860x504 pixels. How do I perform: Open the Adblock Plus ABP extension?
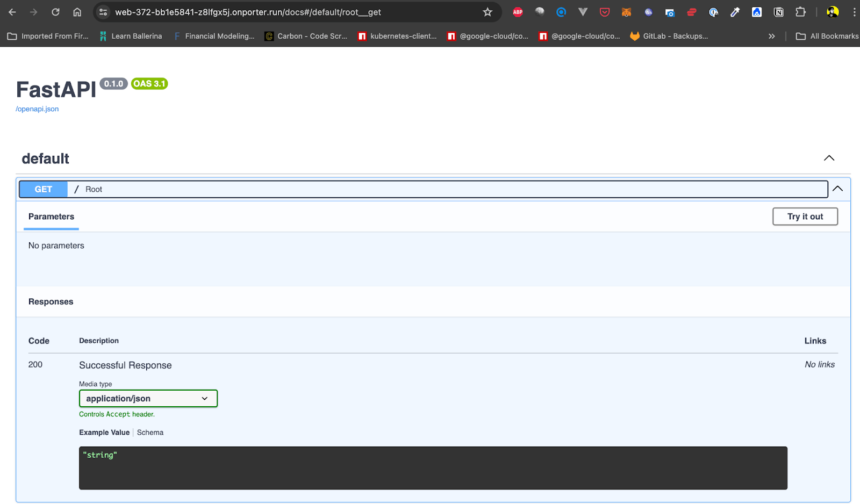(x=518, y=12)
